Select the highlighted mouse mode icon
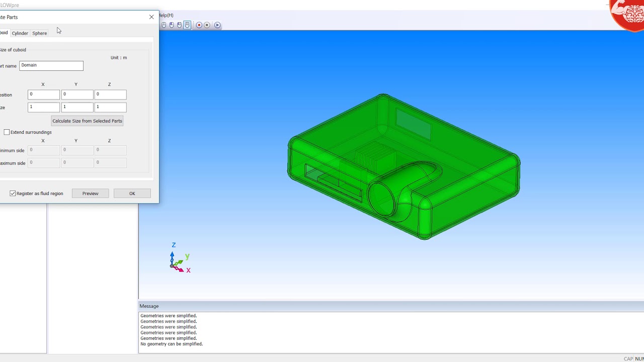 click(187, 25)
